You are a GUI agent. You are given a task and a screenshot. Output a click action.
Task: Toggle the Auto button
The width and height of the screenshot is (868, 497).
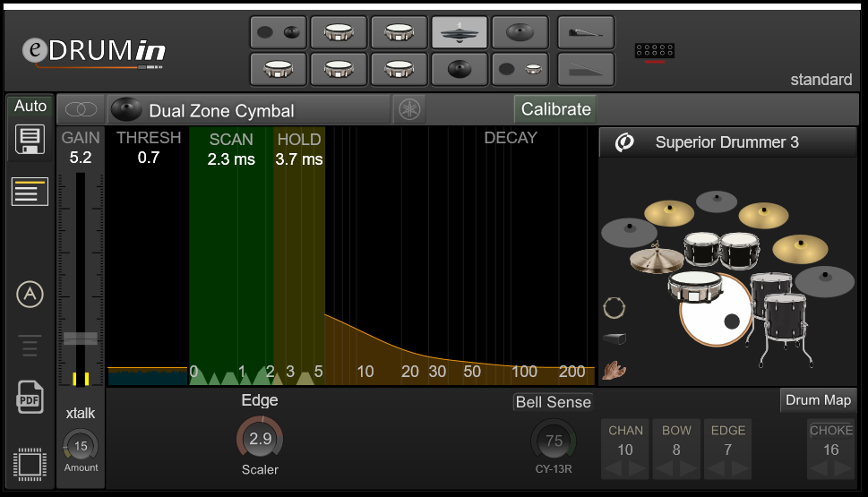coord(30,106)
